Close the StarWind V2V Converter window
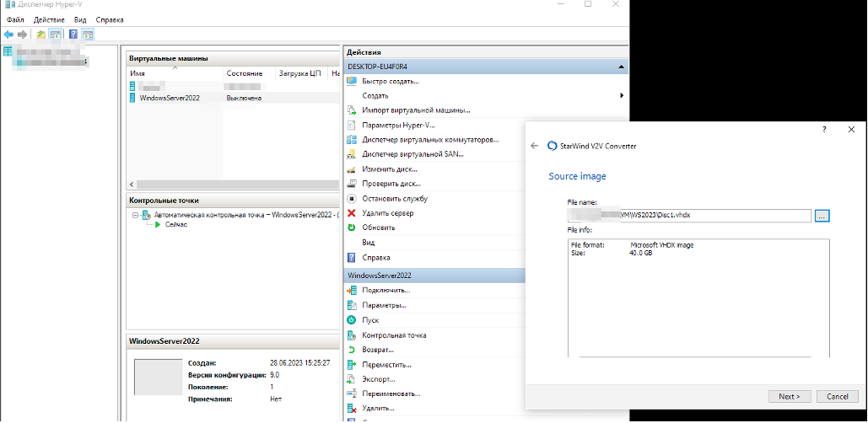This screenshot has width=868, height=423. [x=851, y=130]
